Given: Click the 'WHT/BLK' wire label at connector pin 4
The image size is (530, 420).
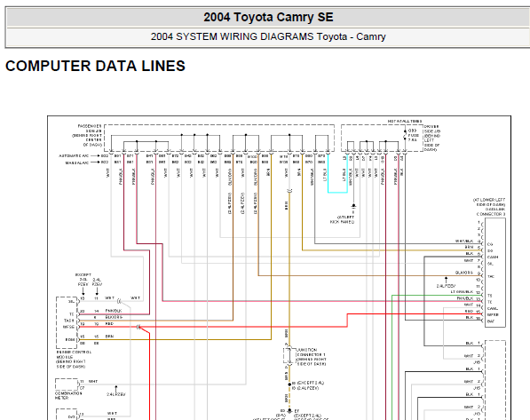Looking at the screenshot, I should [x=463, y=242].
